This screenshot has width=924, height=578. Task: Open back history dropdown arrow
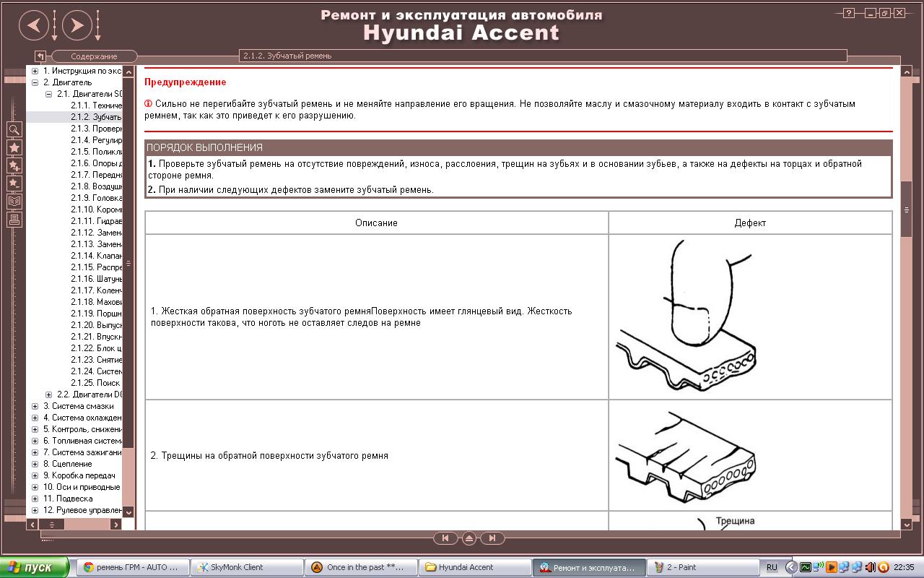click(x=54, y=26)
